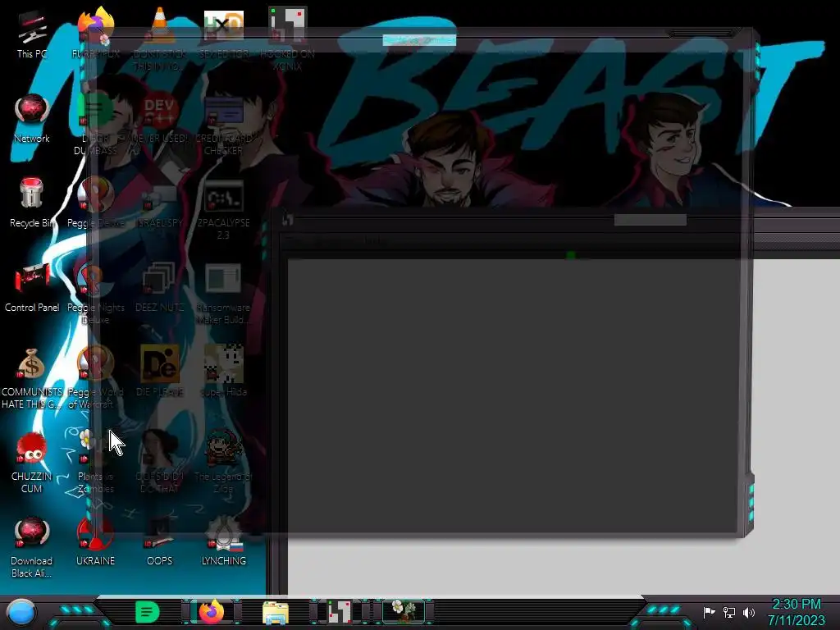The height and width of the screenshot is (630, 840).
Task: Open The Legend of Zilda shortcut
Action: click(x=224, y=463)
